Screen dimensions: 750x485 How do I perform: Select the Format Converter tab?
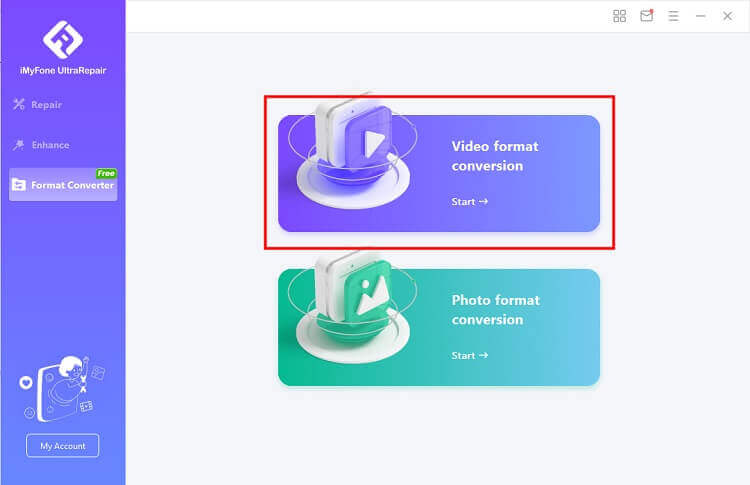(x=72, y=185)
